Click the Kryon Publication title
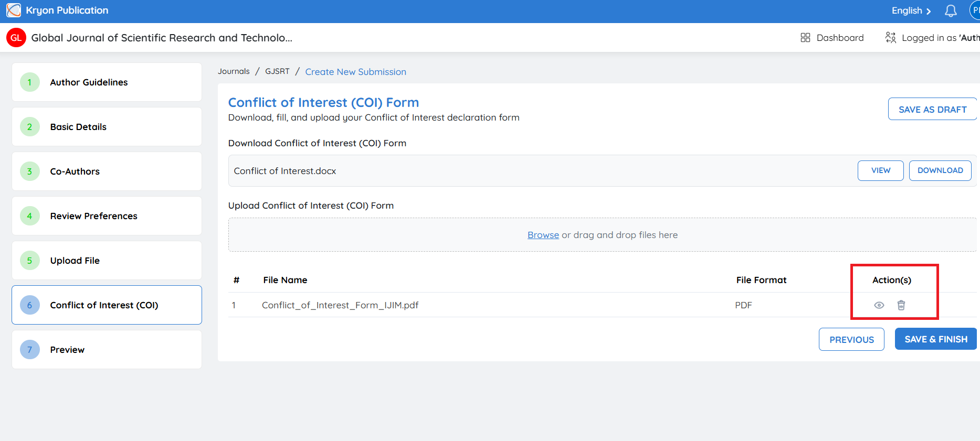Viewport: 980px width, 441px height. 67,10
